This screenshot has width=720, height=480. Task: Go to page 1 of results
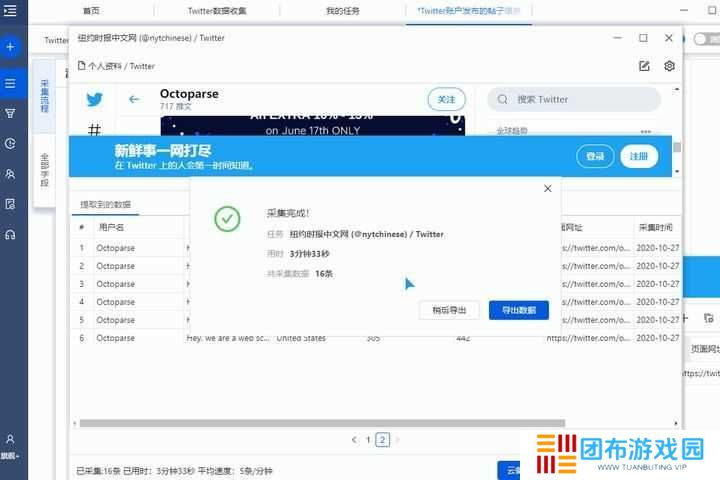368,440
